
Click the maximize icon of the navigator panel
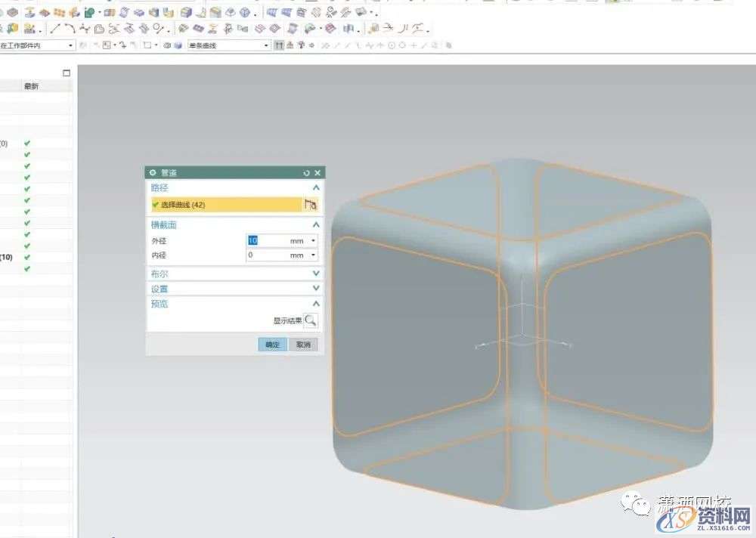(67, 73)
